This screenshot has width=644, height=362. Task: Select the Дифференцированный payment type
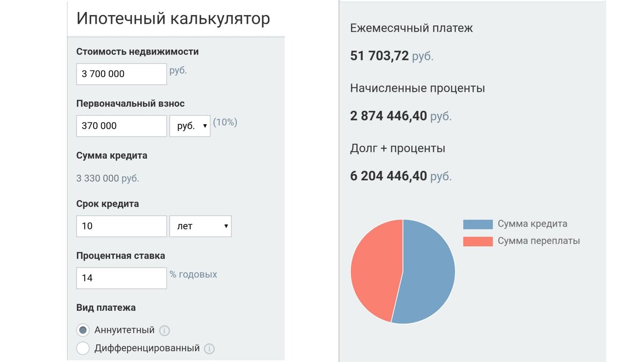click(x=83, y=348)
